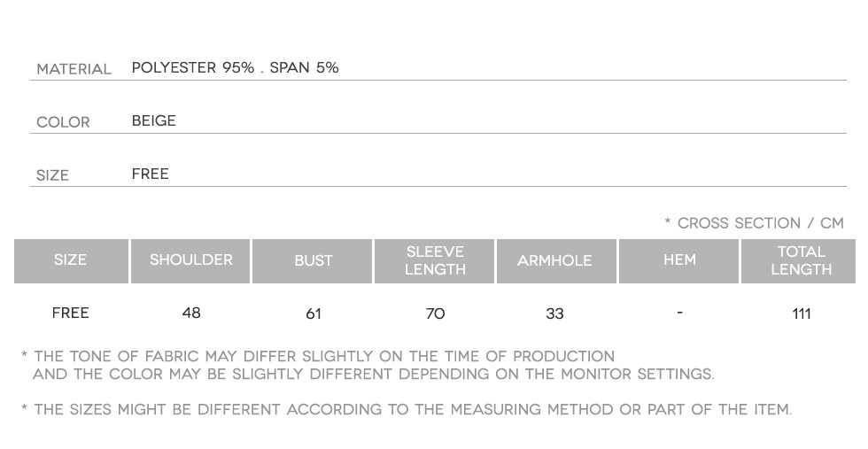
Task: Select the armhole measurement value 33
Action: point(554,314)
